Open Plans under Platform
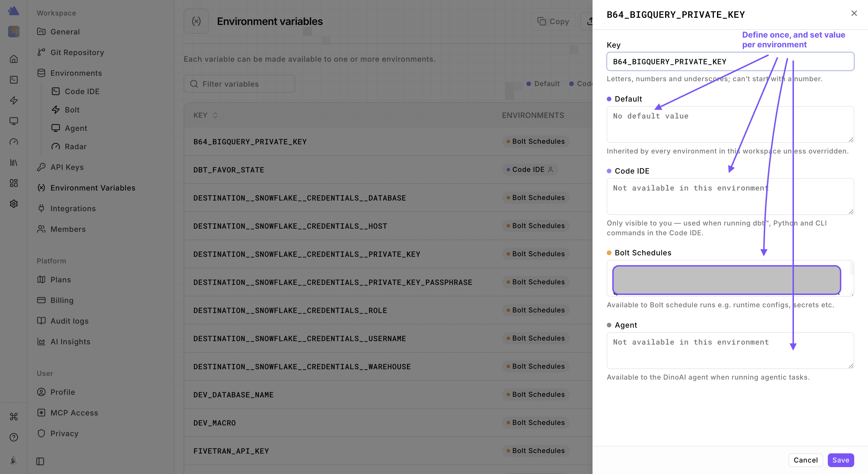 pos(54,280)
